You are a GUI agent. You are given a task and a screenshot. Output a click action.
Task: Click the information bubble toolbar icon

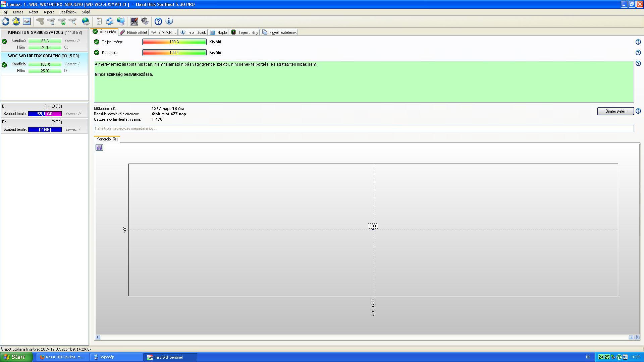click(169, 21)
